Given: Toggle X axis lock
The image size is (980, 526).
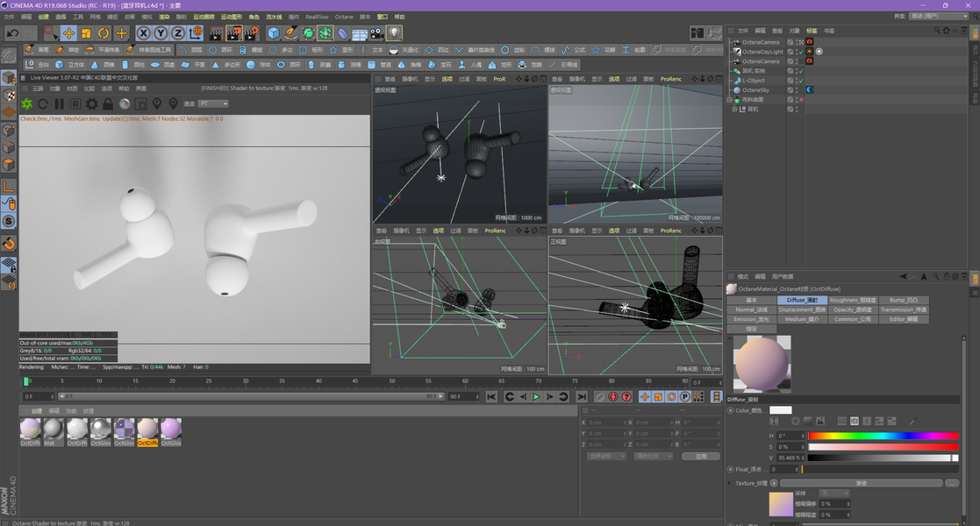Looking at the screenshot, I should [144, 33].
